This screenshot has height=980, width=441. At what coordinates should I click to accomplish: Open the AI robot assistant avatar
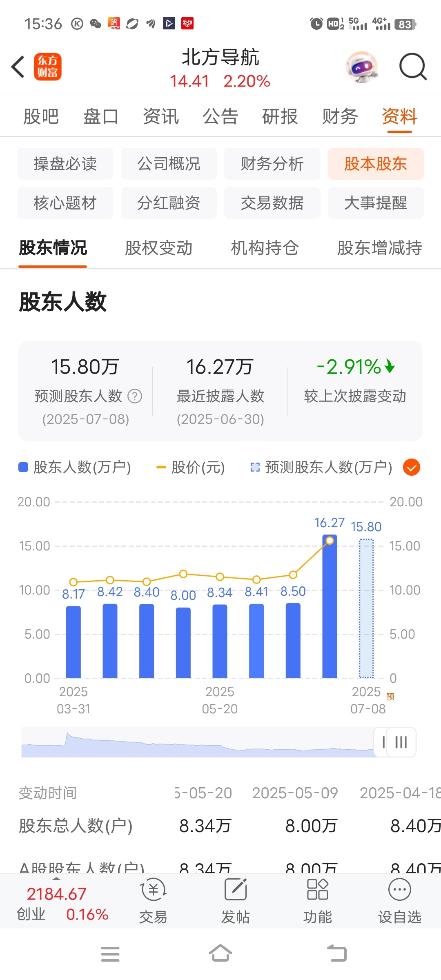361,67
